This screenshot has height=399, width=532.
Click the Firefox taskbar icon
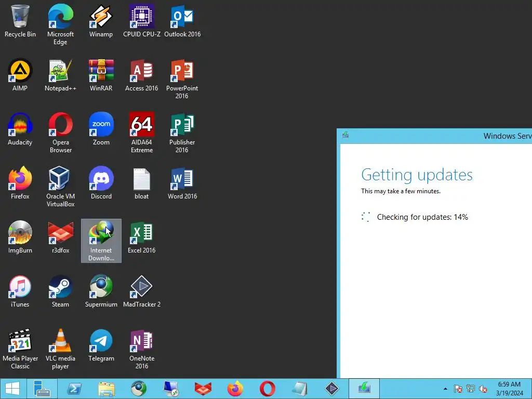coord(235,389)
